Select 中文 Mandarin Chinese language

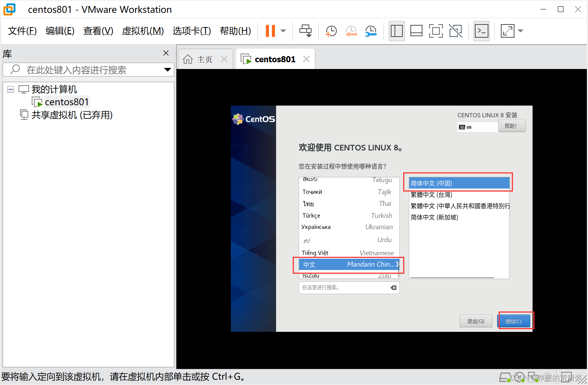(349, 264)
